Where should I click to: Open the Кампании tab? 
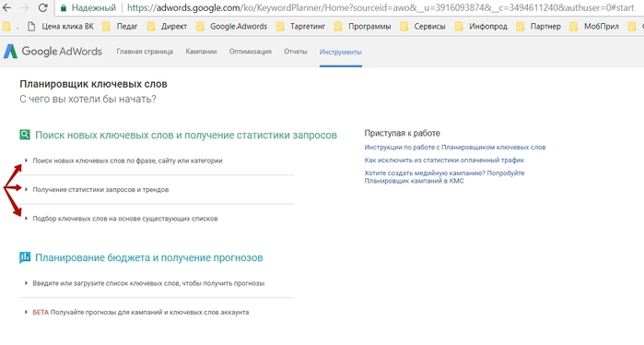click(201, 52)
